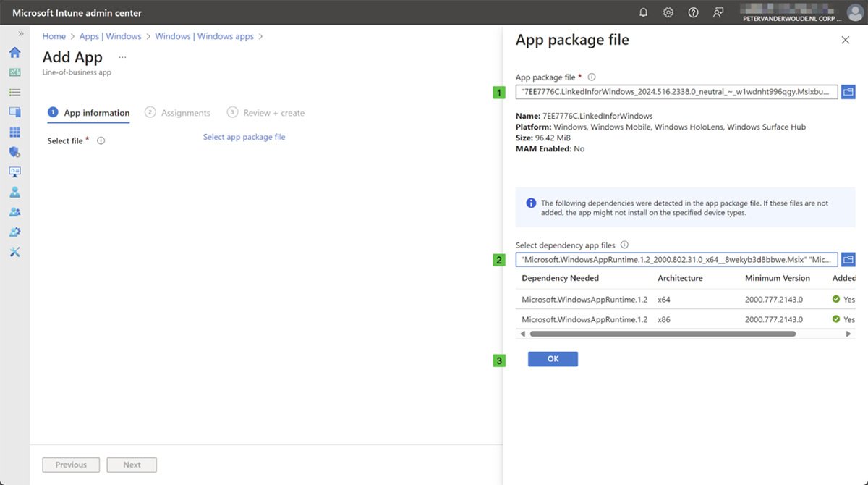Open Endpoint security shield icon

(14, 152)
